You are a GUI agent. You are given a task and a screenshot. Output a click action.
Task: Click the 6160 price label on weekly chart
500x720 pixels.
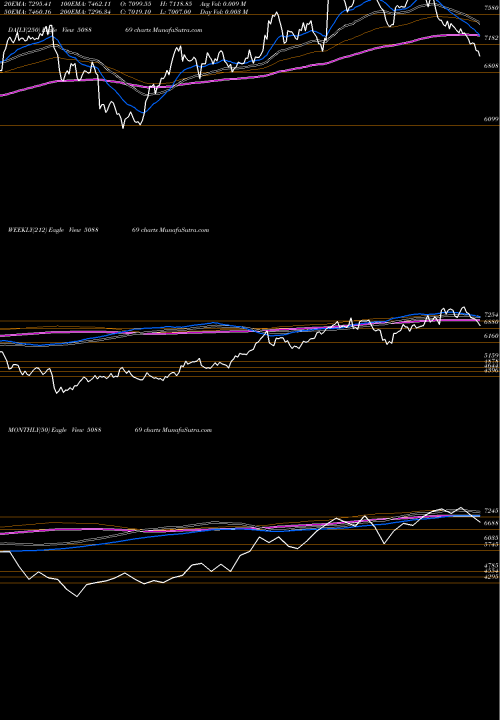(x=491, y=336)
